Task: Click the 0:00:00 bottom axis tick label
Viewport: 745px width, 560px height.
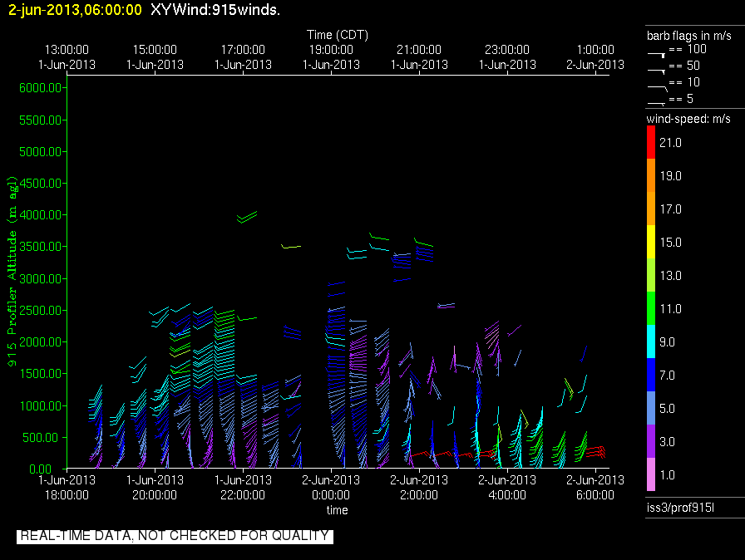Action: tap(331, 495)
